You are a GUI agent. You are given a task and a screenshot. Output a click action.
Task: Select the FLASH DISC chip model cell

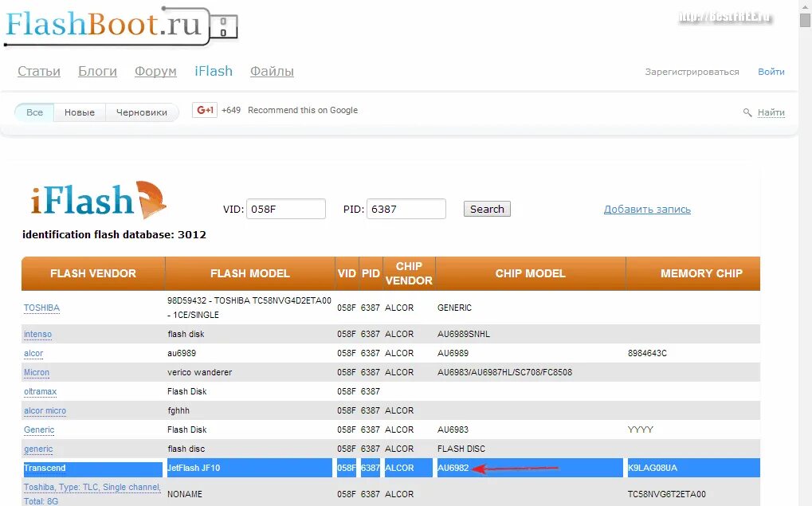pyautogui.click(x=461, y=449)
